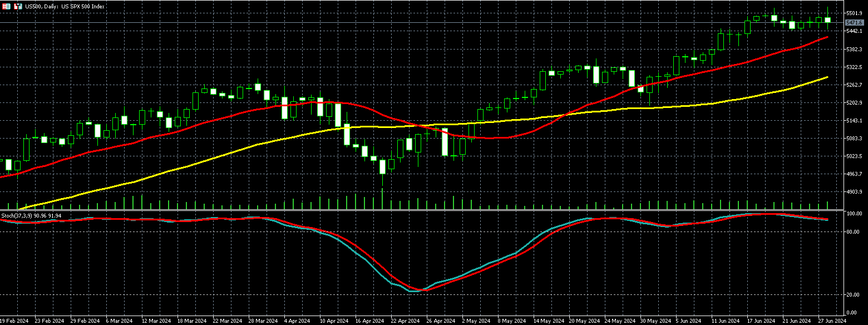Click the rightmost end of the yellow moving average
The height and width of the screenshot is (325, 868).
click(827, 77)
